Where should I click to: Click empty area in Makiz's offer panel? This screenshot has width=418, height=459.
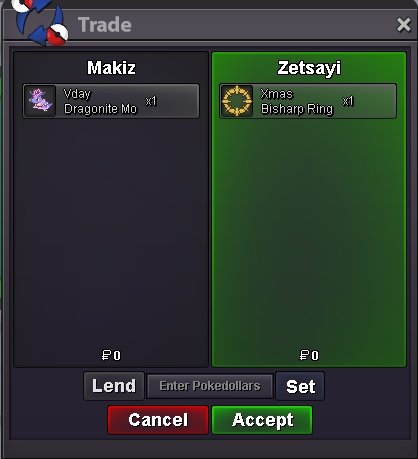point(111,233)
